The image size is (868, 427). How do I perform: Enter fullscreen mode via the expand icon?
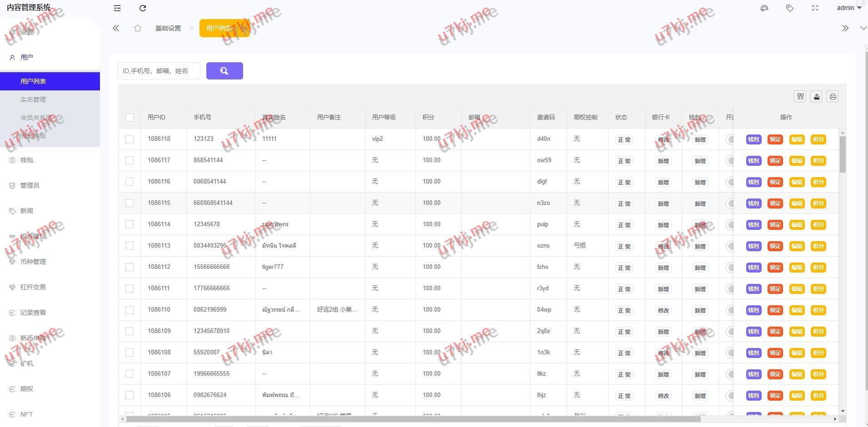[815, 8]
